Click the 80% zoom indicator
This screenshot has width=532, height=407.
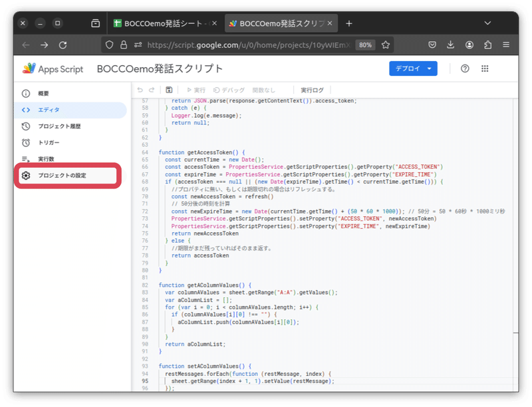pos(365,45)
